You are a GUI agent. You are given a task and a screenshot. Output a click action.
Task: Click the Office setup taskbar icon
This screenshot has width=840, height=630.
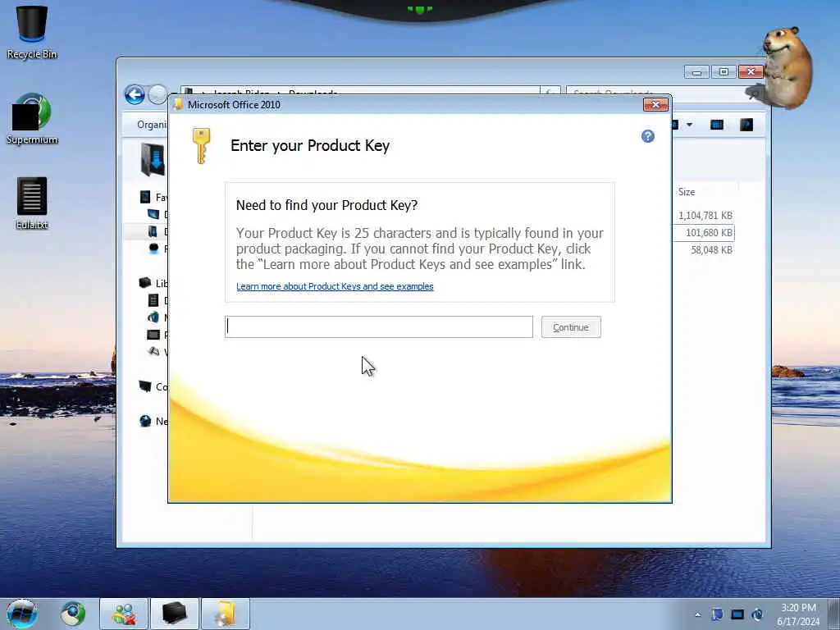pyautogui.click(x=226, y=614)
